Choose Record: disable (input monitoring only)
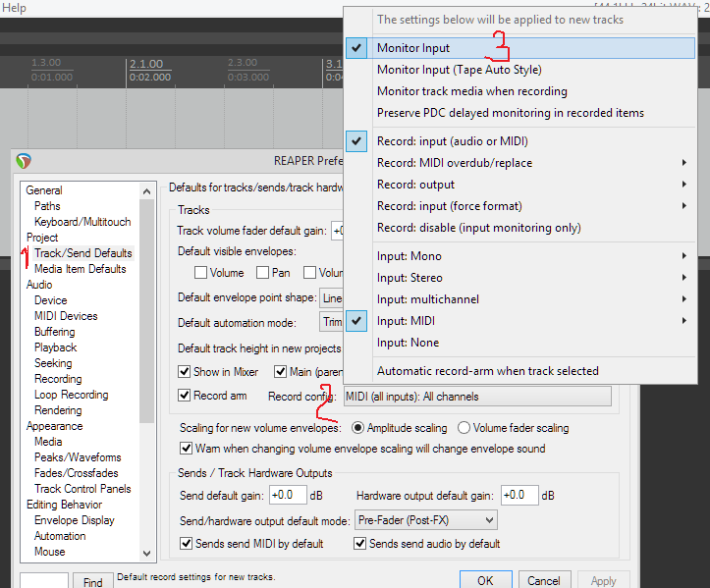Screen dimensions: 710x588 point(519,228)
